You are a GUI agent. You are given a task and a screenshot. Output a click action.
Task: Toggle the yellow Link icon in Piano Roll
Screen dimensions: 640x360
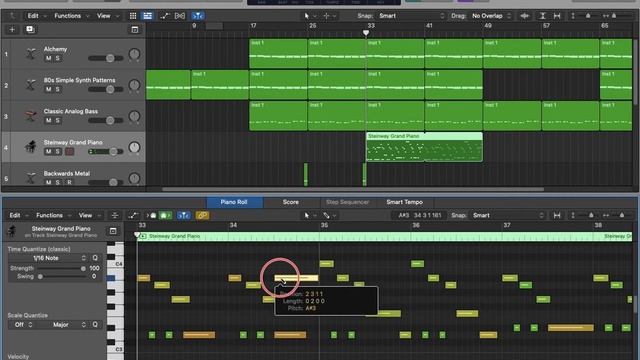(202, 215)
